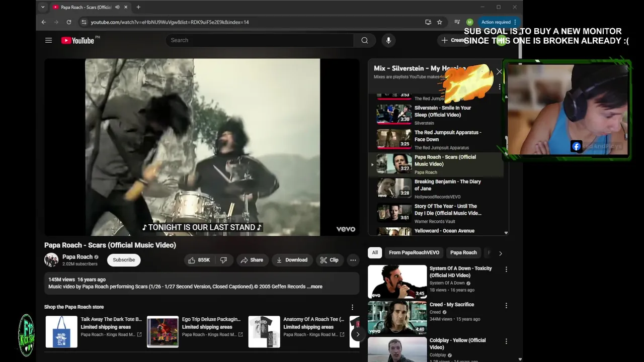Create a clip with Clip button
Viewport: 644px width, 362px height.
[329, 260]
